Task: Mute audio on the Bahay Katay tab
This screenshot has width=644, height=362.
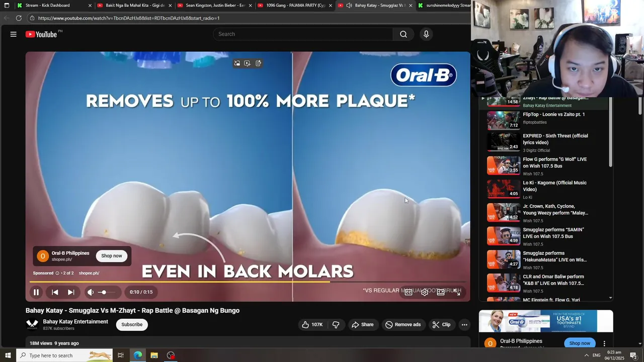Action: [x=349, y=6]
